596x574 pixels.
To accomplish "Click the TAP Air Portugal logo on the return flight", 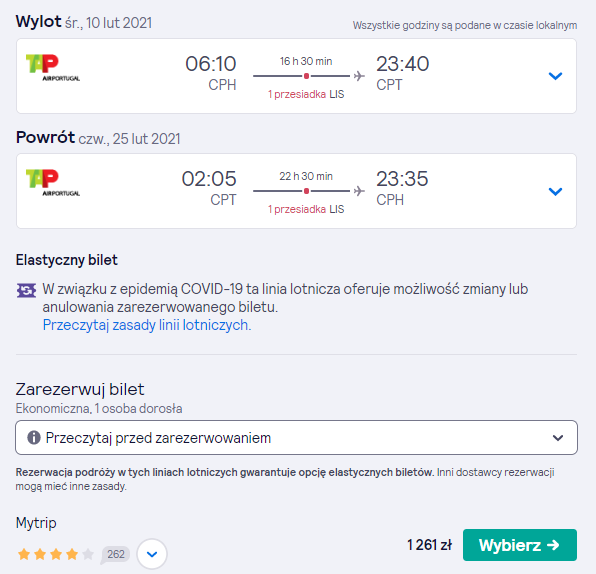I will (x=53, y=183).
